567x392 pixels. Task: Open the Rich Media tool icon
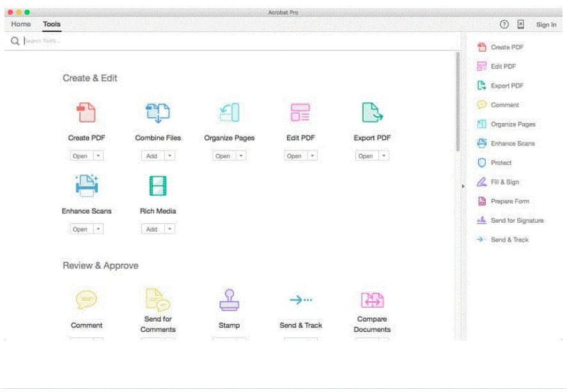click(158, 185)
